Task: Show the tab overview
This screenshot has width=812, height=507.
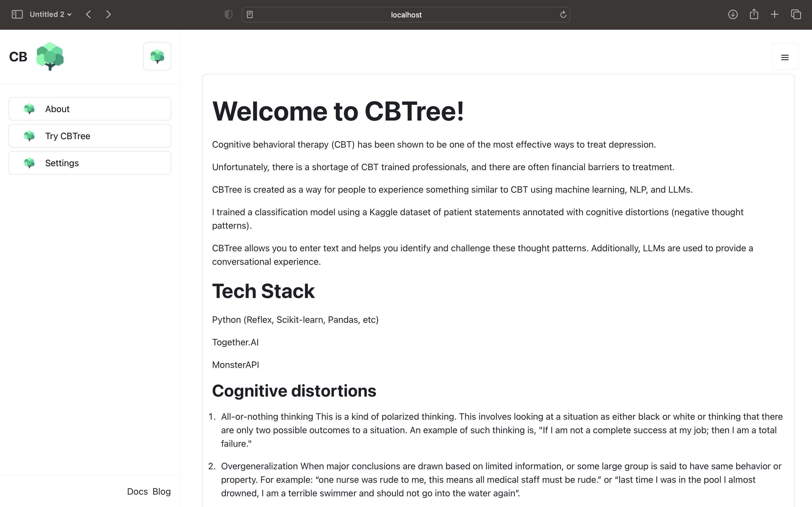Action: click(x=796, y=14)
